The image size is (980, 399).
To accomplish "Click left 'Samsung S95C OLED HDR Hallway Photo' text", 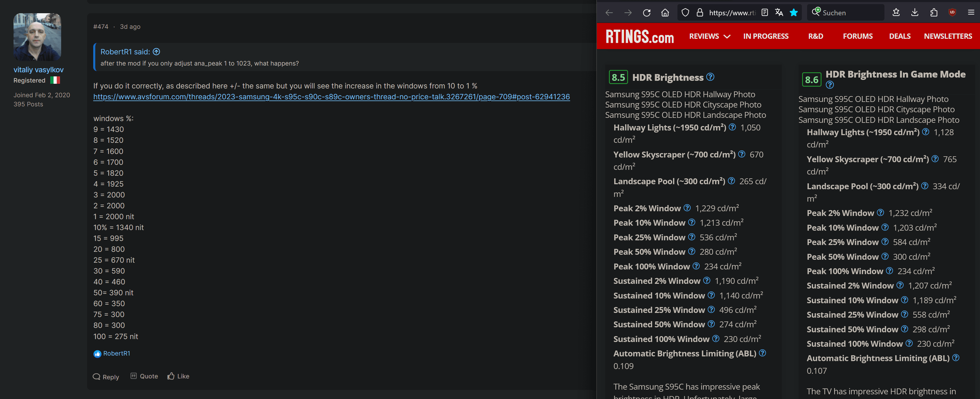I will [680, 94].
